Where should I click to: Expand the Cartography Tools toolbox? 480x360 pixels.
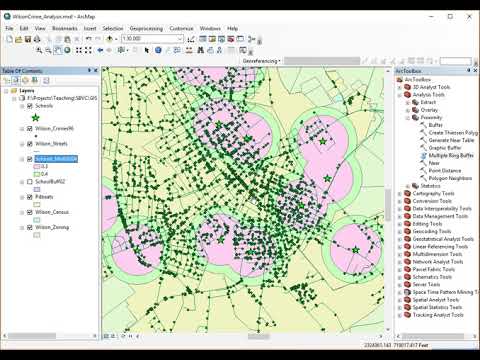(x=400, y=194)
